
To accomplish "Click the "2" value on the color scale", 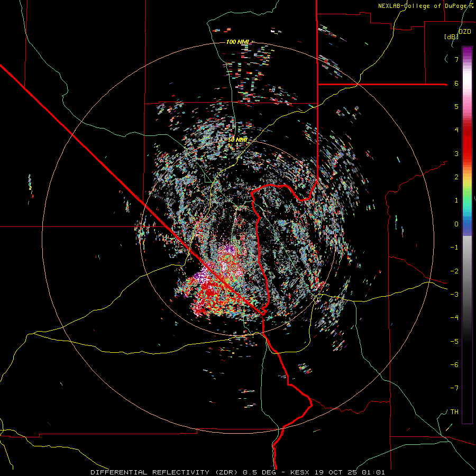I will [456, 177].
